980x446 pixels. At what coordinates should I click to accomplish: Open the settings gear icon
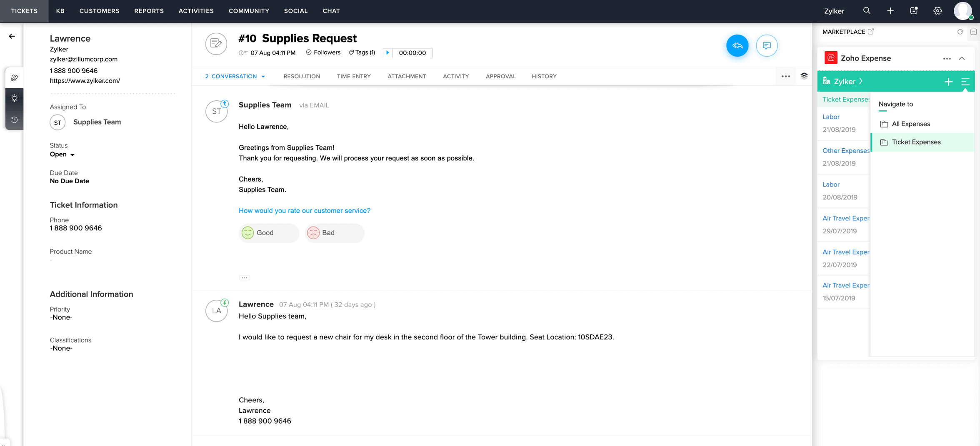tap(937, 11)
